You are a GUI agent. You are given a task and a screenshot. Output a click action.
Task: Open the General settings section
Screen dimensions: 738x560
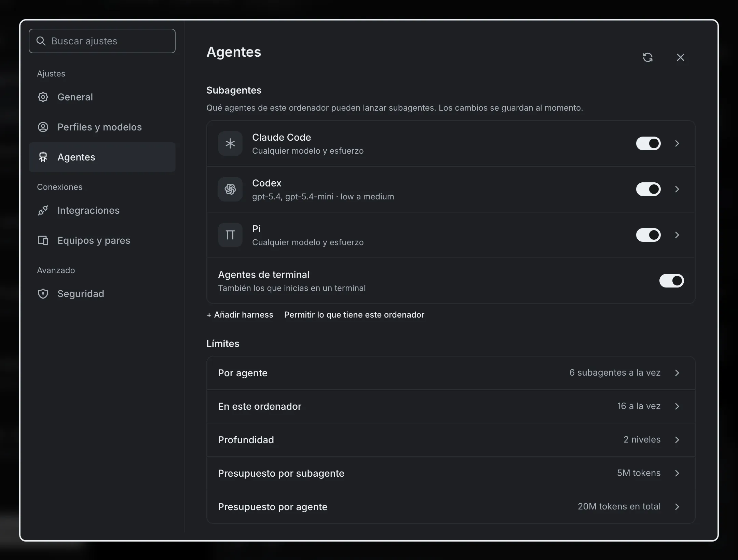pyautogui.click(x=102, y=97)
